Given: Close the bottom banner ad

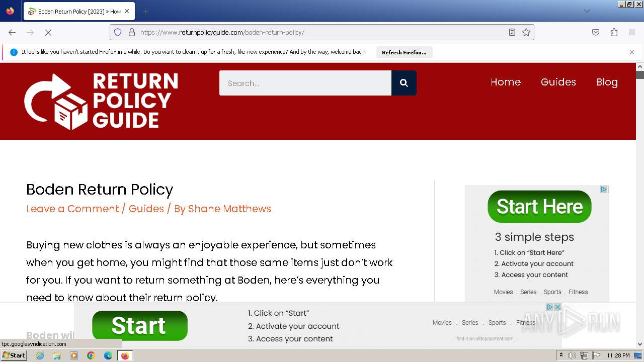Looking at the screenshot, I should point(557,307).
